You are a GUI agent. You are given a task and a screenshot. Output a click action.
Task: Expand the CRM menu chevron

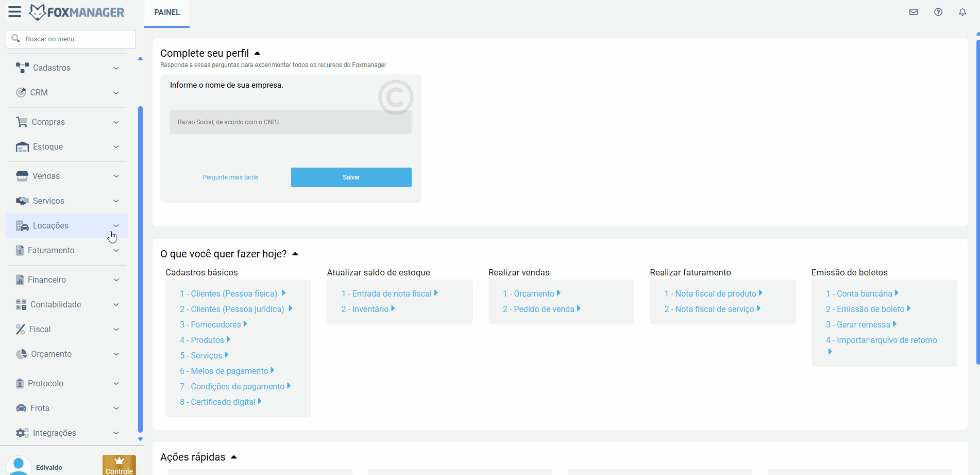pos(116,93)
